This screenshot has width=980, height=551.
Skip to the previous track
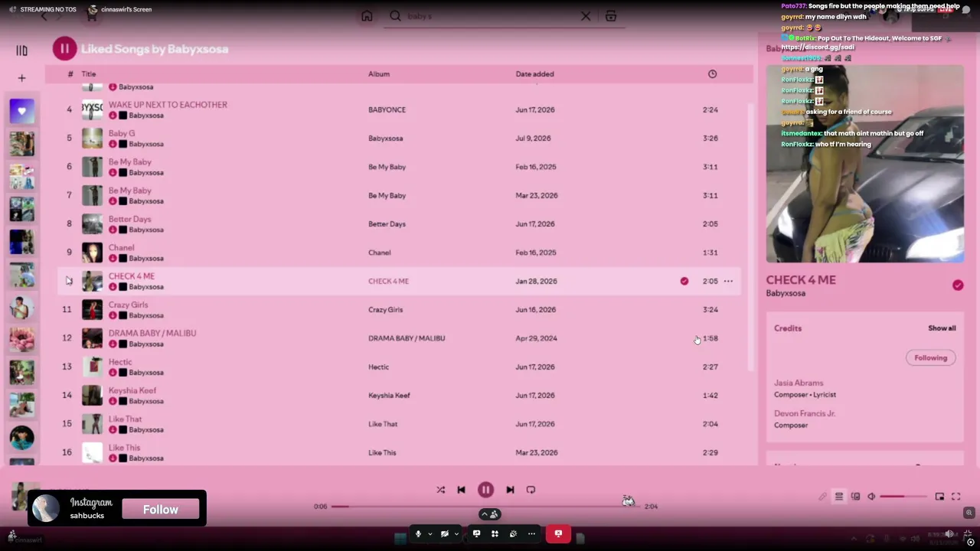[x=461, y=490]
